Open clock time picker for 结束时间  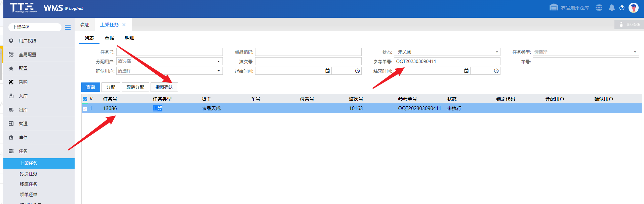496,71
